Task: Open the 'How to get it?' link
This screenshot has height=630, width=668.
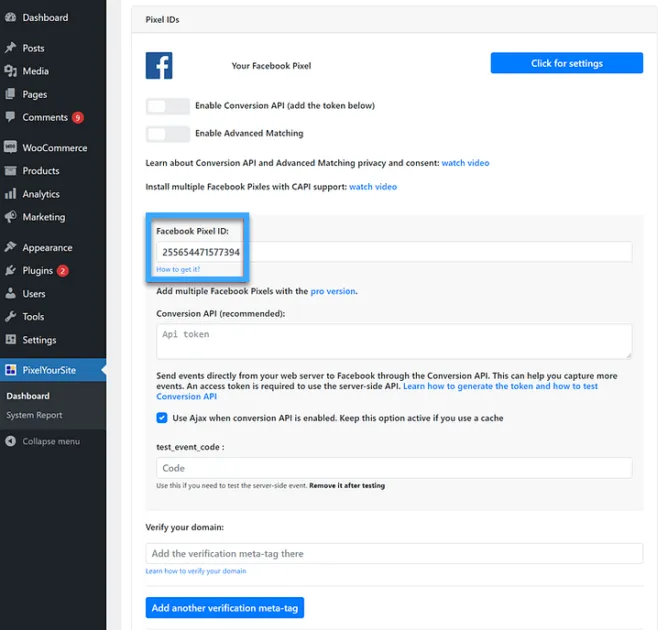Action: click(x=178, y=270)
